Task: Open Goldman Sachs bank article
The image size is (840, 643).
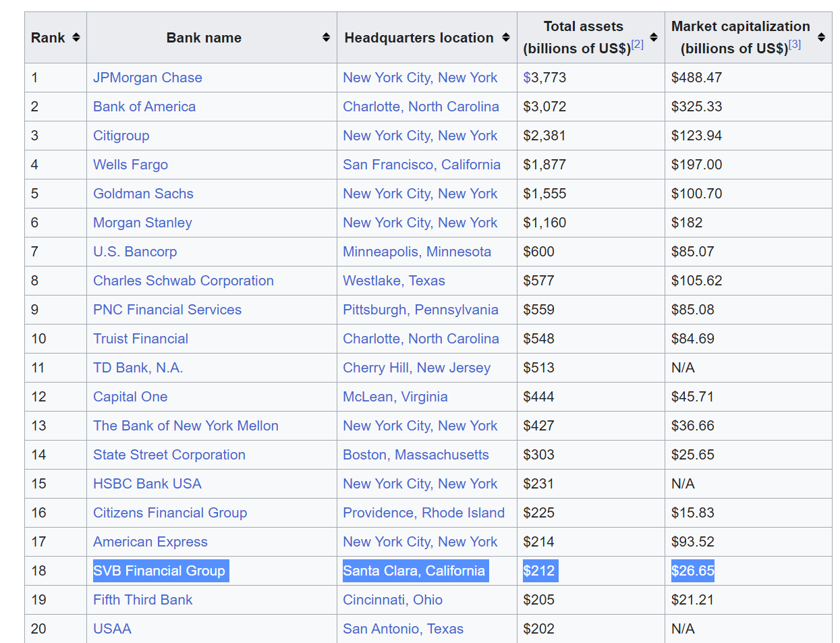Action: pos(143,194)
